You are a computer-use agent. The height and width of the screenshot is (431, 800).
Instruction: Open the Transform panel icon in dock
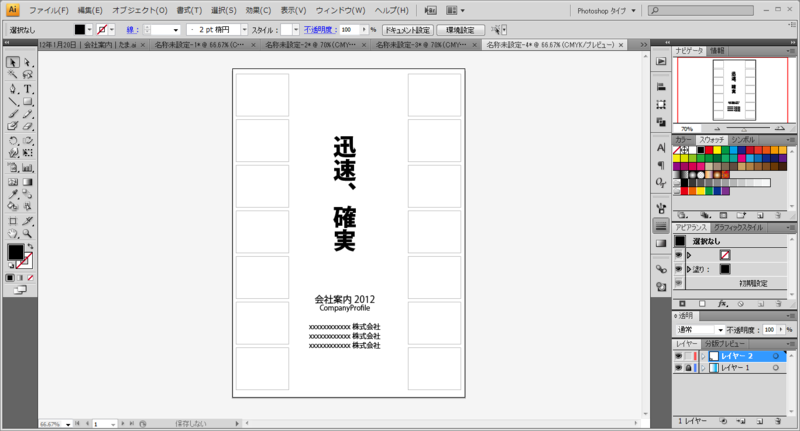[661, 105]
